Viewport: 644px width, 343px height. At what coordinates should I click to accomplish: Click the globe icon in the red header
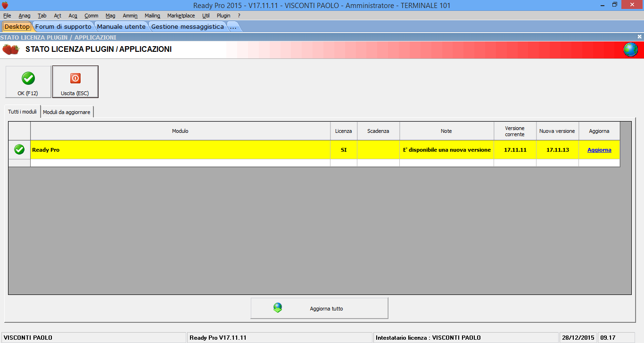630,49
